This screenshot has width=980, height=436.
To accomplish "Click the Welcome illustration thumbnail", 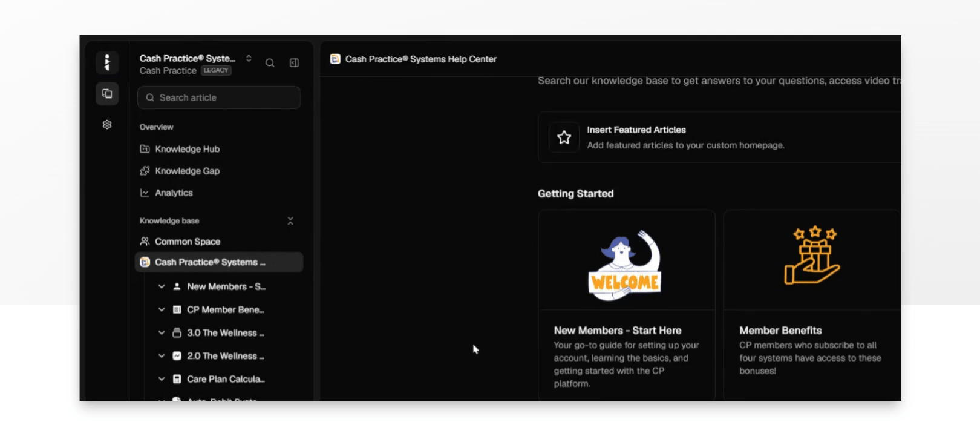I will pyautogui.click(x=626, y=265).
